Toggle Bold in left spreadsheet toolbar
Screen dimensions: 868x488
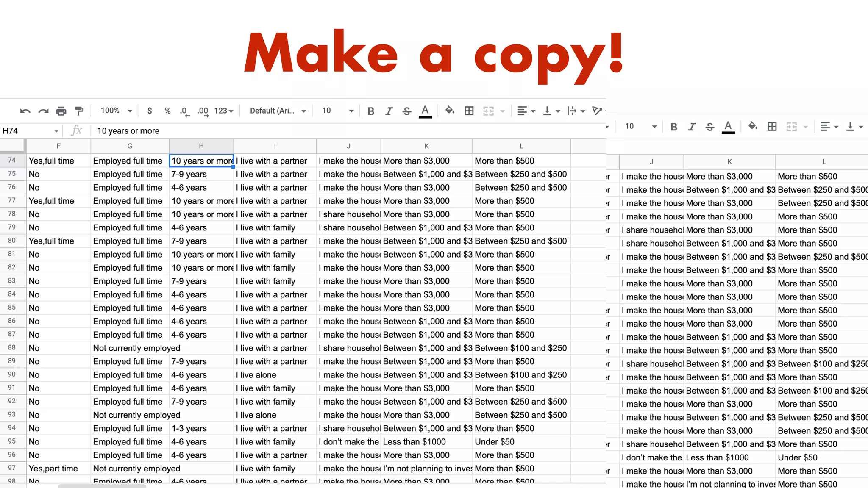[371, 111]
